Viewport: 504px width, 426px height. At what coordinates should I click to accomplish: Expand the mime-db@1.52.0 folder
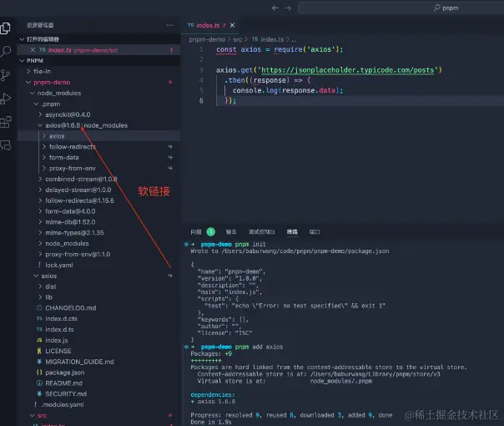coord(98,222)
